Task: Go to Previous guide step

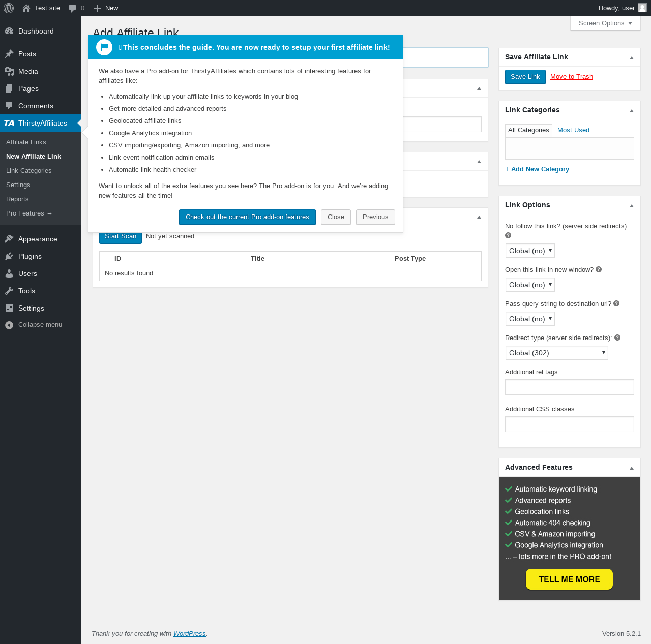Action: pos(375,217)
